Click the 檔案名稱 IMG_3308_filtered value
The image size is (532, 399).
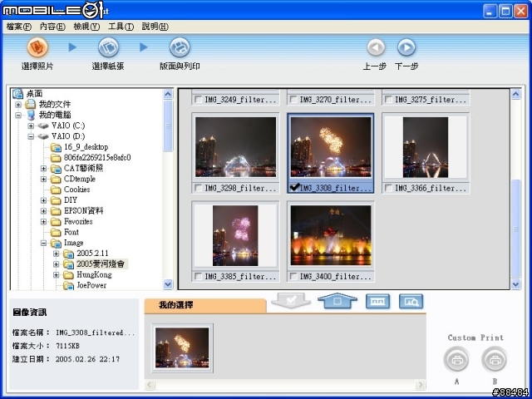coord(96,332)
